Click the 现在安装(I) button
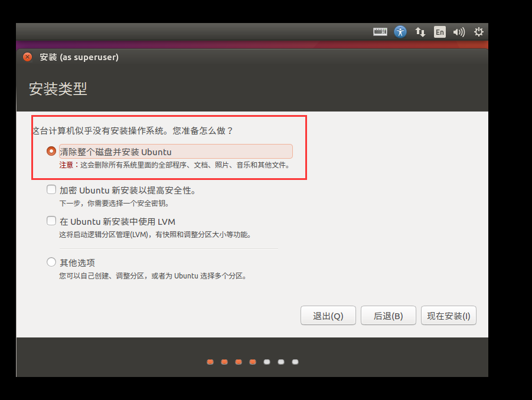 point(449,316)
